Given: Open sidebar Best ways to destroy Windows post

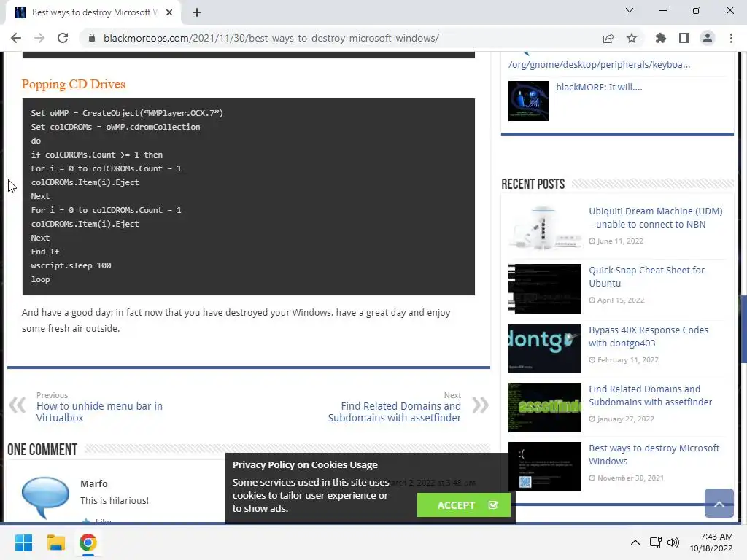Looking at the screenshot, I should (x=654, y=455).
